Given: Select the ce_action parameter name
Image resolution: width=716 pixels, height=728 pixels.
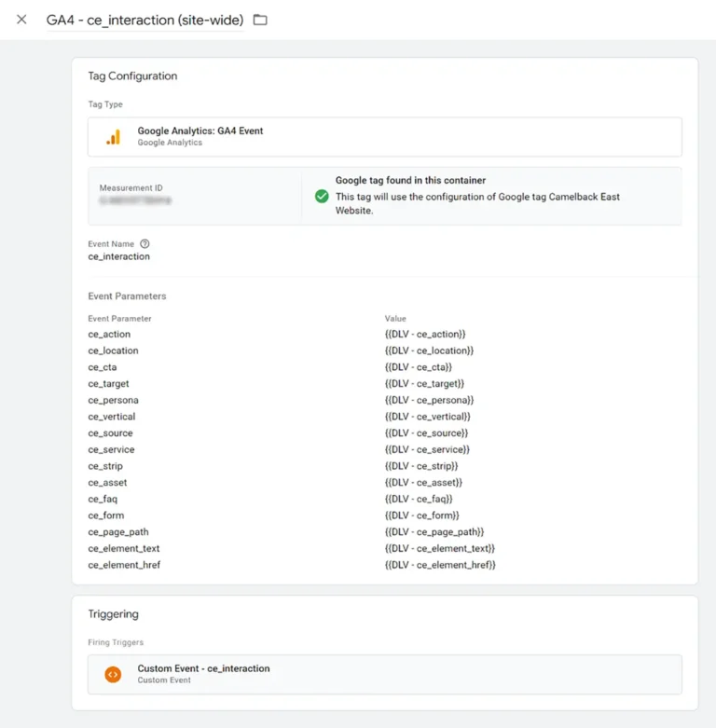Looking at the screenshot, I should coord(109,335).
